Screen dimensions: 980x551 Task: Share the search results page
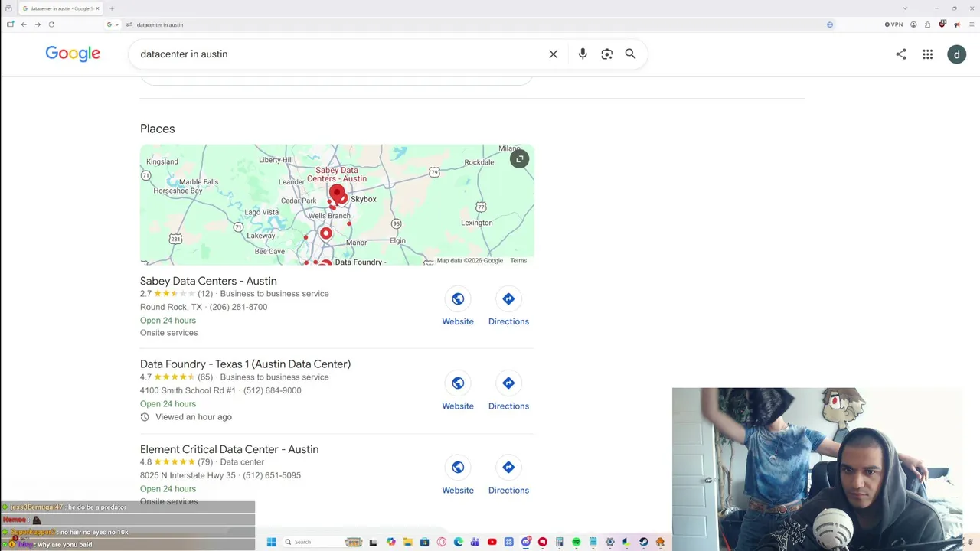(901, 54)
